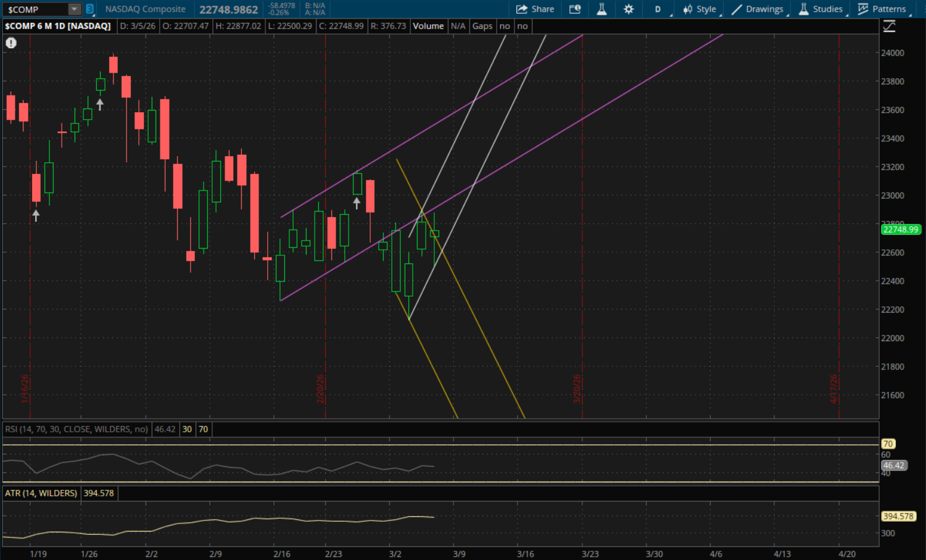The width and height of the screenshot is (926, 560).
Task: Open the D timeframe dropdown
Action: click(x=658, y=9)
